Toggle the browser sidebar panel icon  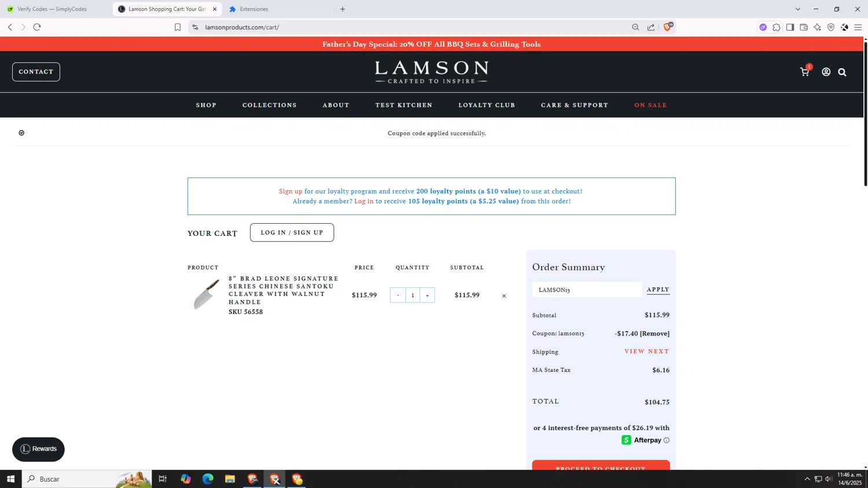[790, 27]
